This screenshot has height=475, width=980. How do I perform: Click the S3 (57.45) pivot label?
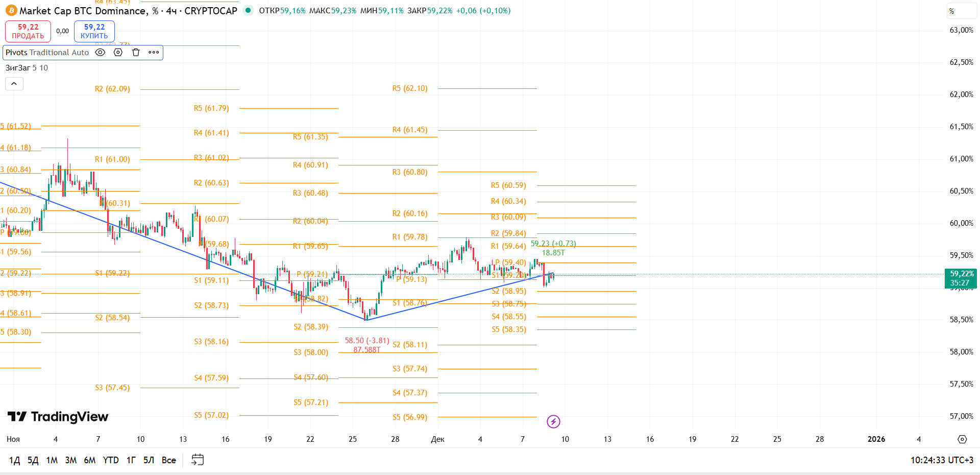coord(112,388)
